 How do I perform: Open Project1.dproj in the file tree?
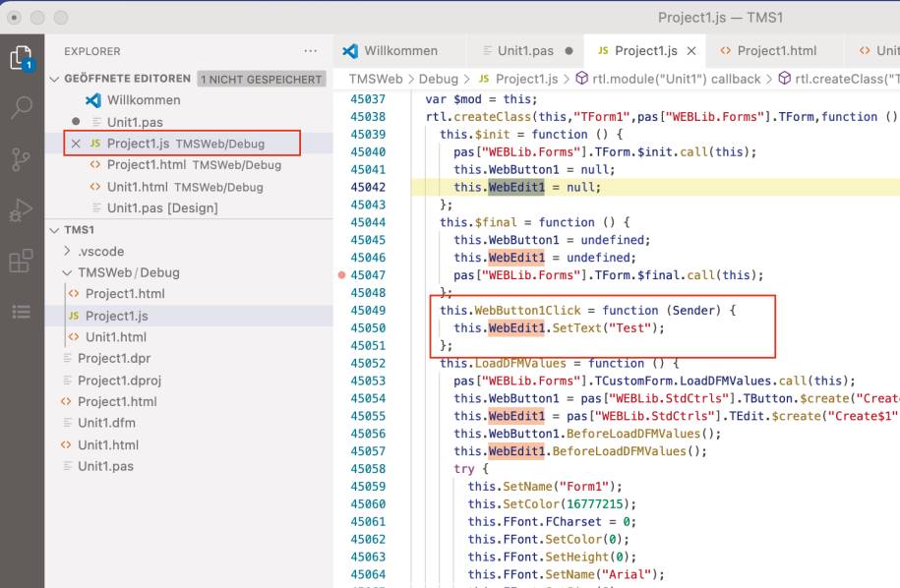[x=119, y=381]
